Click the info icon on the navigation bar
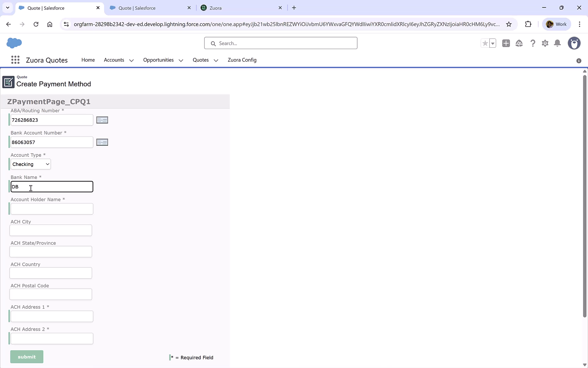 578,61
